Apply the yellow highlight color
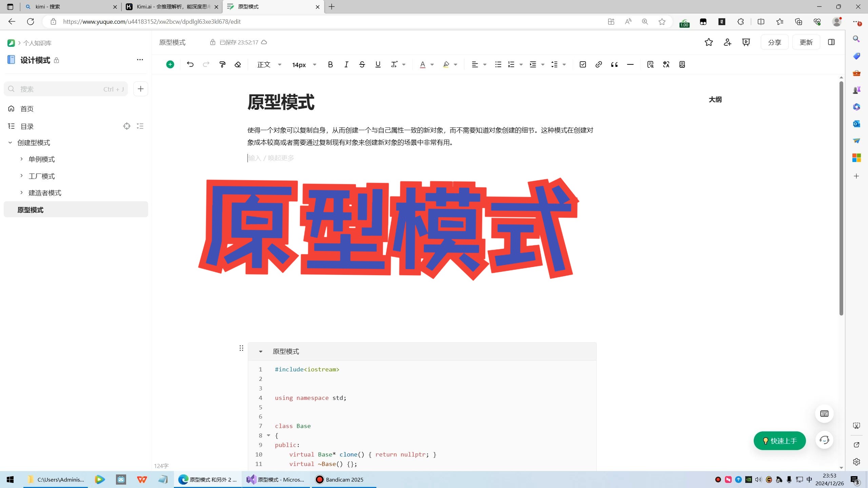 pos(446,64)
